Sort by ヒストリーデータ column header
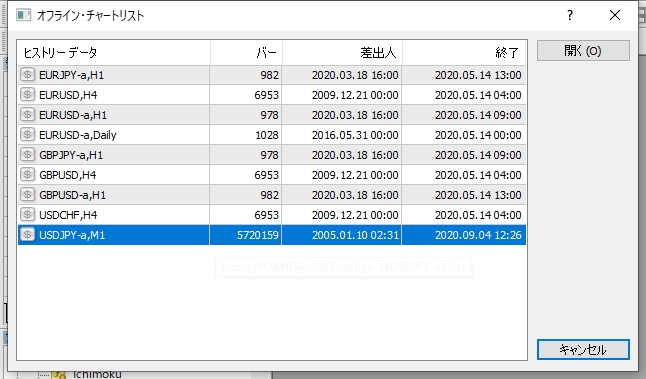Image resolution: width=646 pixels, height=379 pixels. click(x=114, y=53)
